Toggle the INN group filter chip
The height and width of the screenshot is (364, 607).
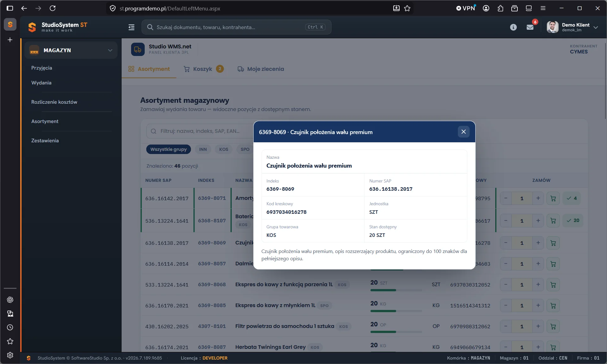click(x=203, y=149)
